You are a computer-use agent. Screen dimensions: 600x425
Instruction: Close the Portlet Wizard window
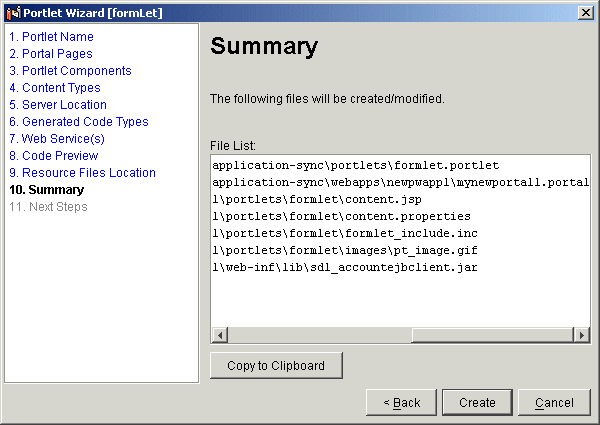(585, 13)
